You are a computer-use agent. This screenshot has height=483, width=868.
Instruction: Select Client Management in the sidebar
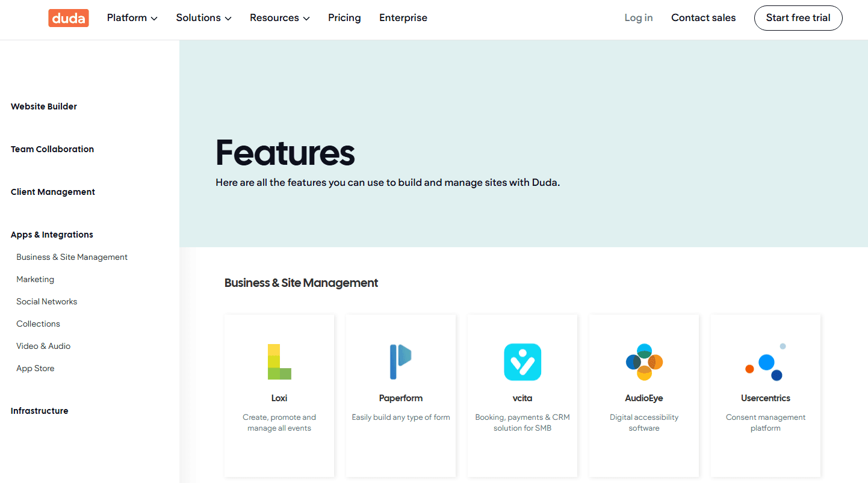tap(53, 192)
